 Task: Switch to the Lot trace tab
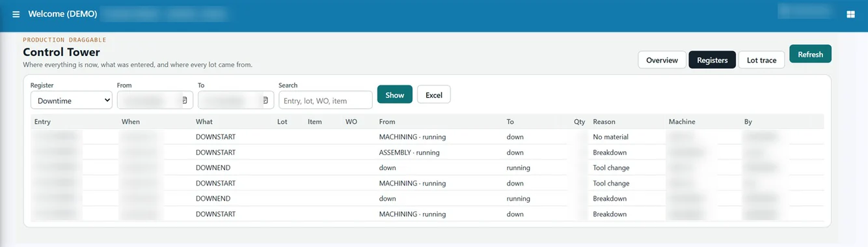pyautogui.click(x=761, y=60)
